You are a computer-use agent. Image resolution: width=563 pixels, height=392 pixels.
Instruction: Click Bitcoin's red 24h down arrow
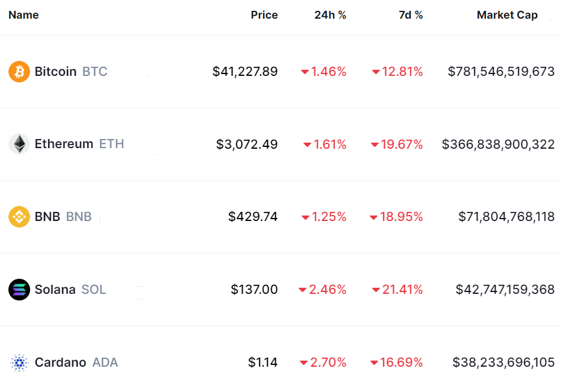tap(305, 72)
